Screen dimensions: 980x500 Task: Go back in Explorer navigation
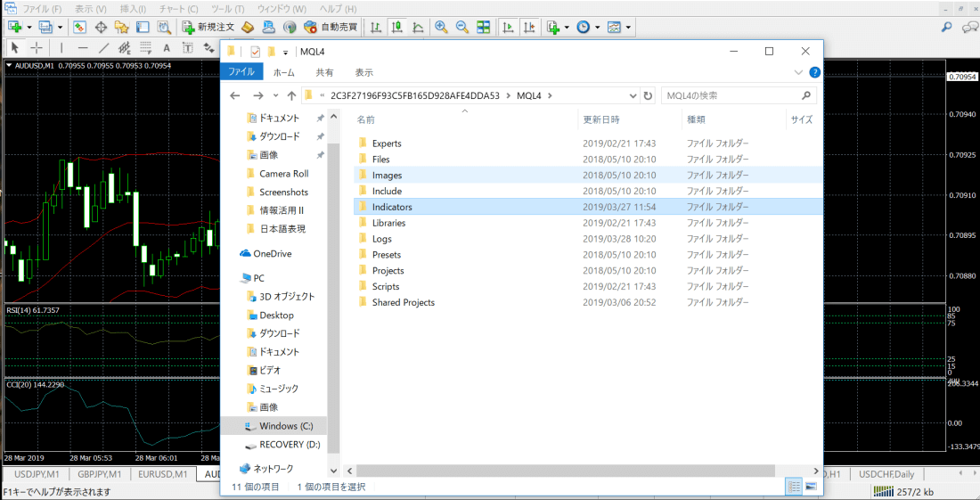[235, 95]
